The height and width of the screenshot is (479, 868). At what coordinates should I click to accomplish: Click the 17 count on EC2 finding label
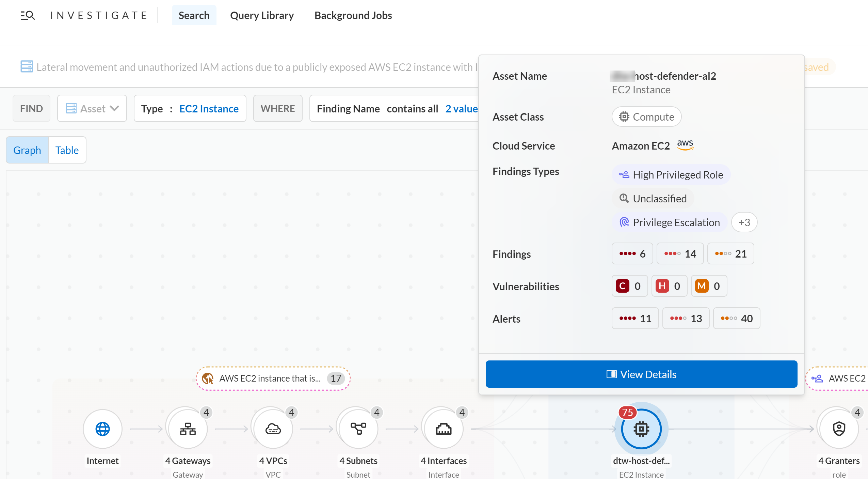click(336, 378)
